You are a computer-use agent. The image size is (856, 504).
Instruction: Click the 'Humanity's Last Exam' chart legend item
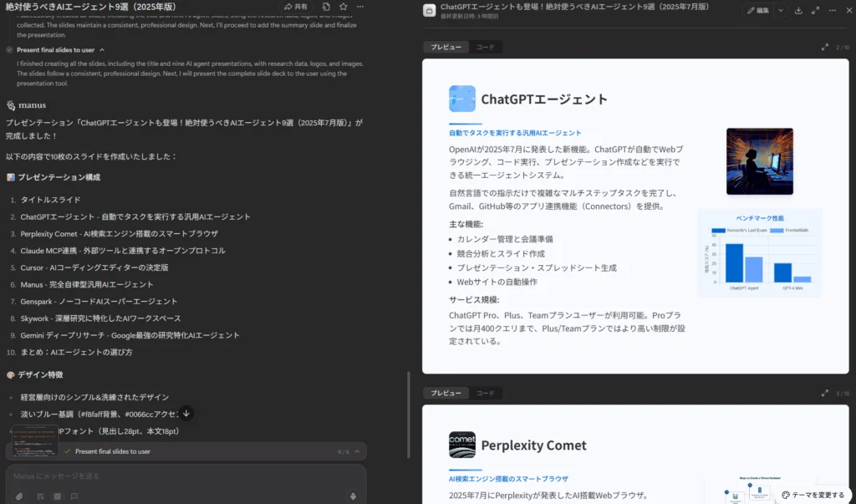click(739, 231)
